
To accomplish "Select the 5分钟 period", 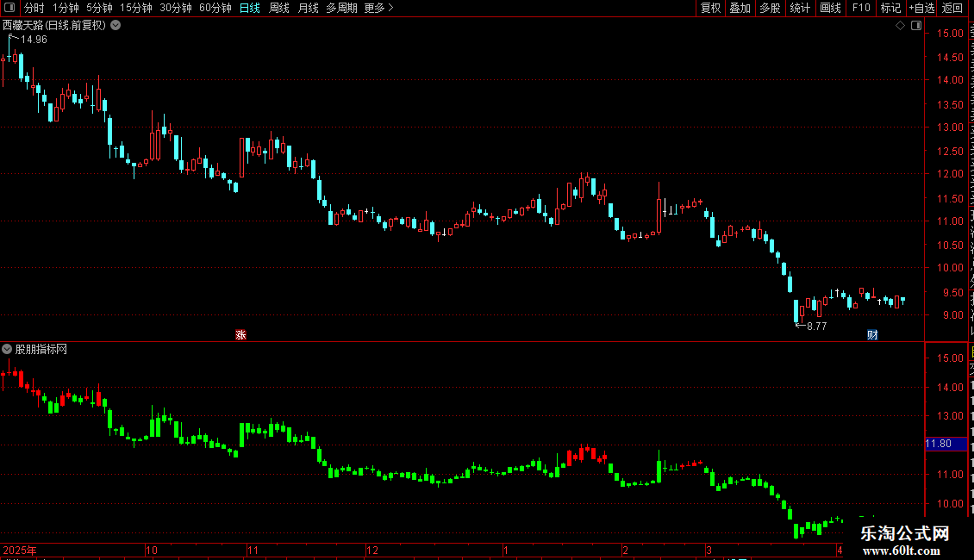I will pos(99,8).
